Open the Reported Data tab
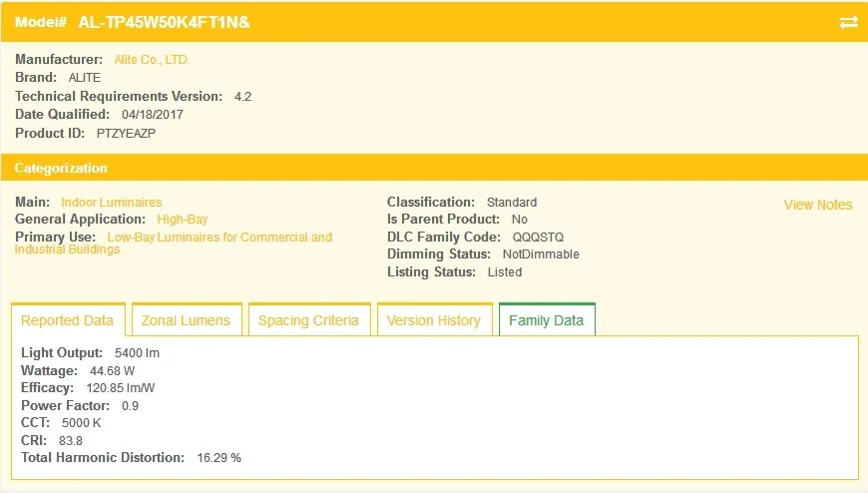868x493 pixels. click(x=68, y=320)
